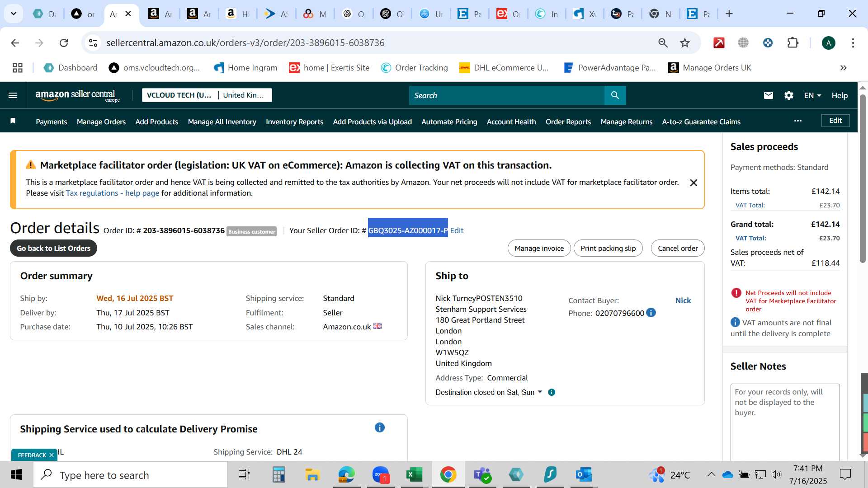Screen dimensions: 868x488
Task: Click the Seller Central search field
Action: click(506, 95)
